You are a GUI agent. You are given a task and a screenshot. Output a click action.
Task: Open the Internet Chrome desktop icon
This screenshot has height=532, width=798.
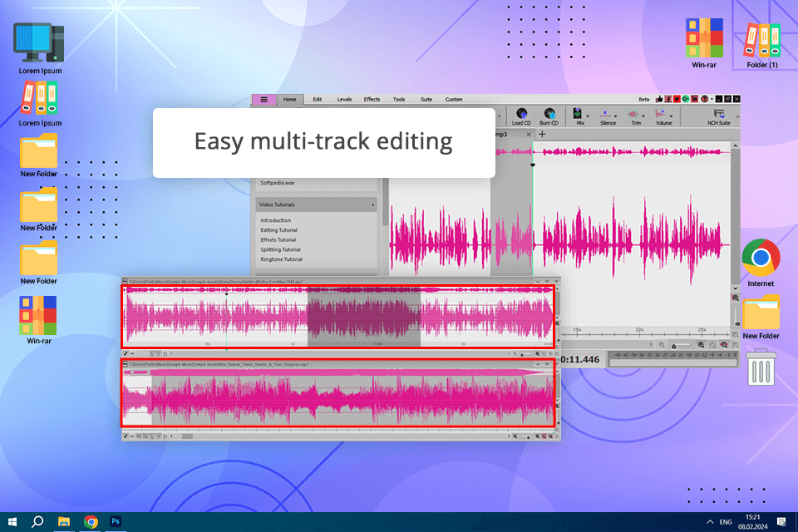pyautogui.click(x=761, y=258)
